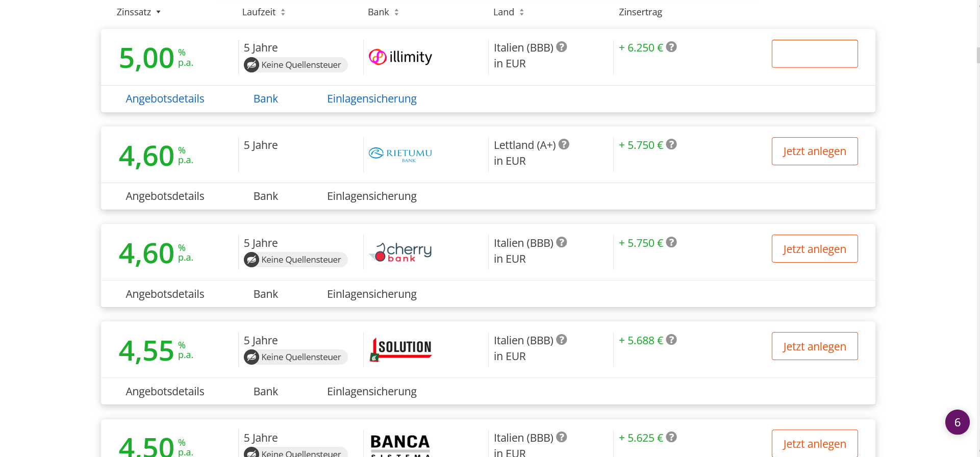Sort offers by Zinssatz column
Screen dimensions: 980x457
(139, 12)
